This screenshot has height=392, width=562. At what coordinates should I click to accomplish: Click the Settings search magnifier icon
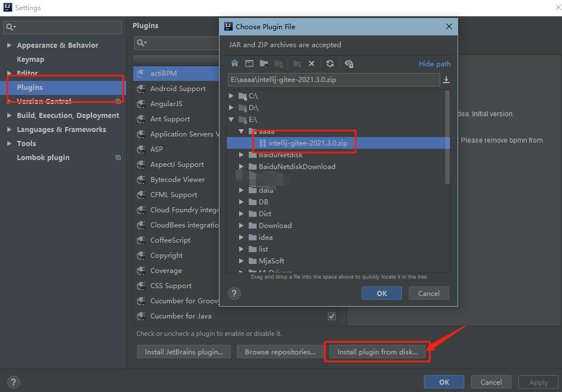pos(11,27)
